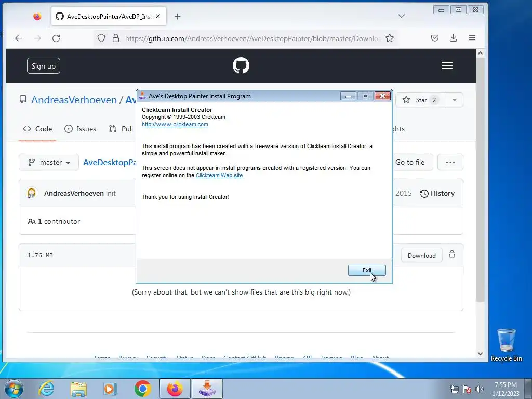Open the Firefox application menu
532x399 pixels.
coord(472,38)
